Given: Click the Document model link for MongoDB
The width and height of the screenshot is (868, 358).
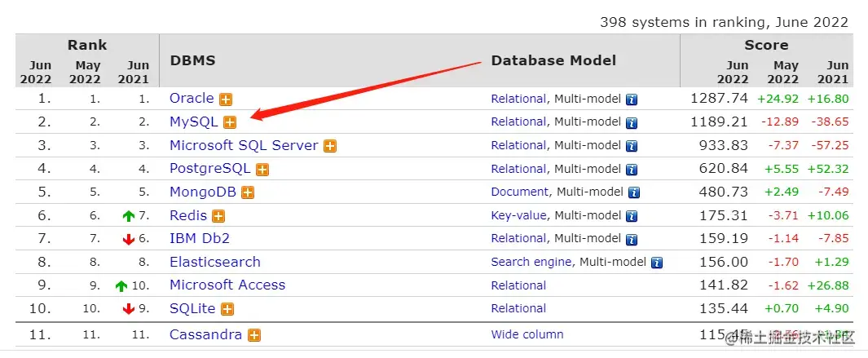Looking at the screenshot, I should pyautogui.click(x=520, y=192).
